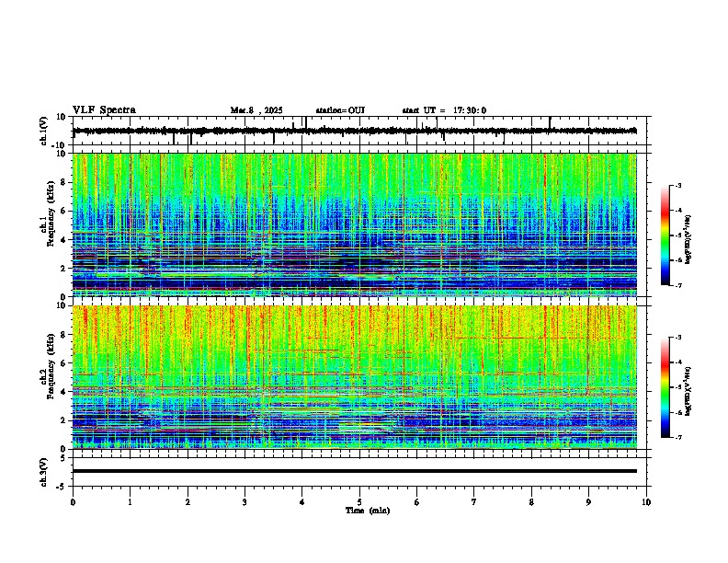The image size is (728, 563).
Task: Click inside the ch.1 spectrogram panel
Action: pyautogui.click(x=354, y=224)
